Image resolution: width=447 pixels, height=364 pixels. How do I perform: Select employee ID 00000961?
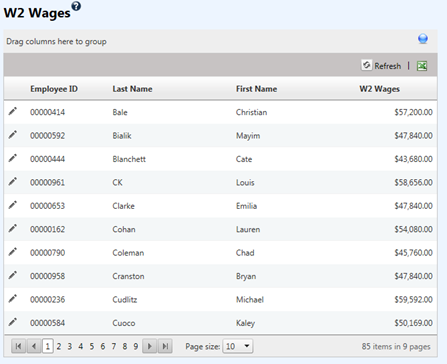tap(47, 183)
